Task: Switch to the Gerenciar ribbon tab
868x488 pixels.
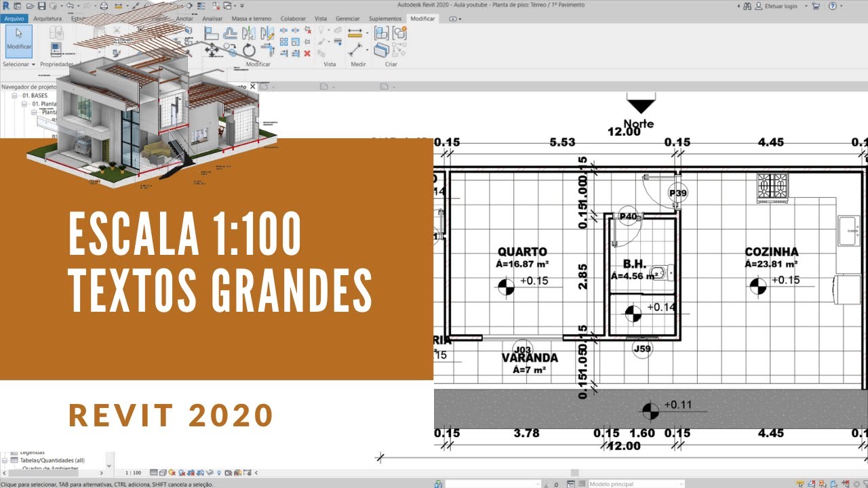Action: (x=348, y=18)
